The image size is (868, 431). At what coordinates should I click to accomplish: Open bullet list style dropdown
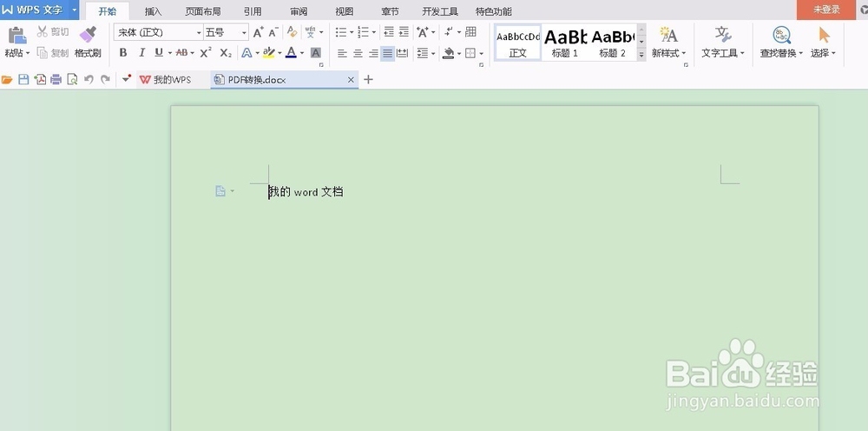point(352,33)
